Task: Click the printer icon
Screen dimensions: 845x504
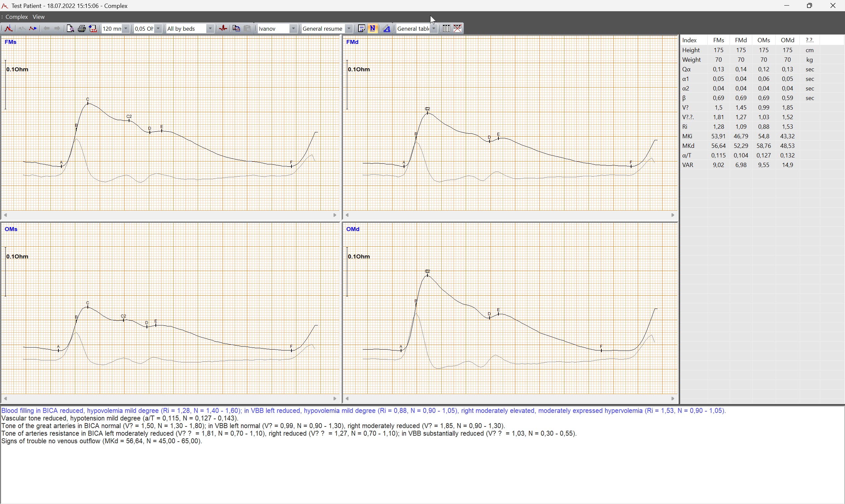Action: tap(82, 28)
